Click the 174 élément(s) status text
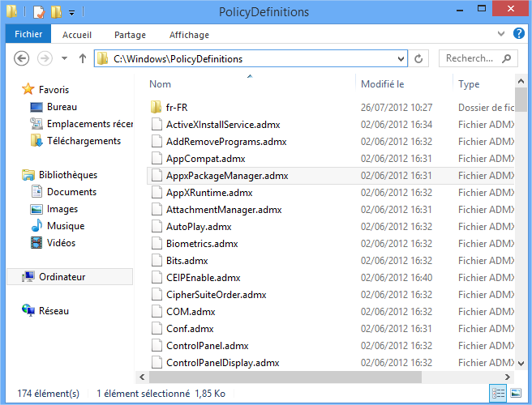Image resolution: width=532 pixels, height=405 pixels. [x=49, y=394]
